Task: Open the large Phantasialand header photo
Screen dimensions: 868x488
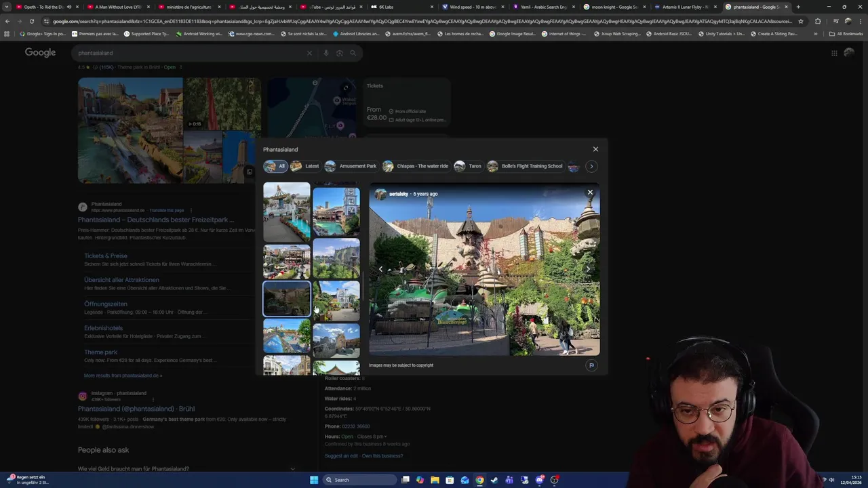Action: (x=130, y=130)
